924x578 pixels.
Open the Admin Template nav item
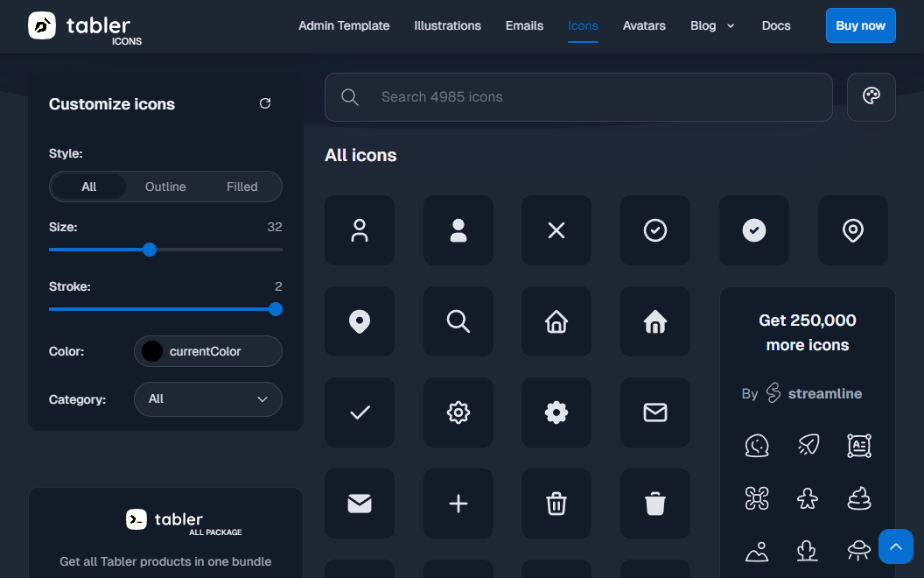click(344, 25)
